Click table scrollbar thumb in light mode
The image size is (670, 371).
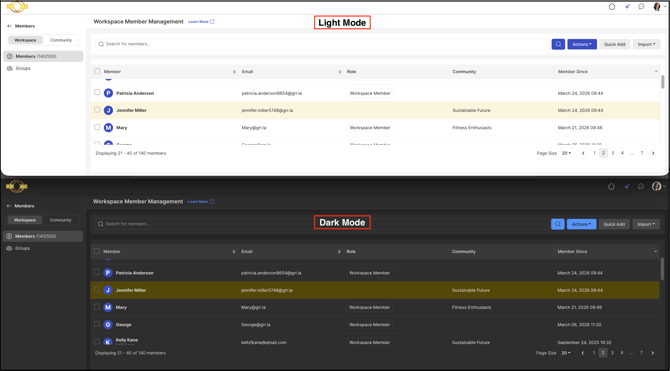pos(663,82)
